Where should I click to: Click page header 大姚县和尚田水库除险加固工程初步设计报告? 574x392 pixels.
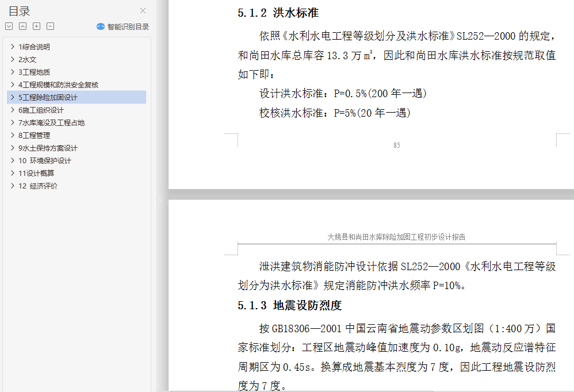pyautogui.click(x=396, y=237)
